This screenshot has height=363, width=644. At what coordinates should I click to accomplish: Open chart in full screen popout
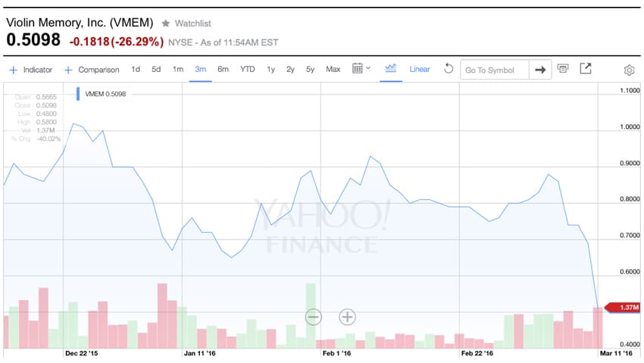tap(585, 68)
